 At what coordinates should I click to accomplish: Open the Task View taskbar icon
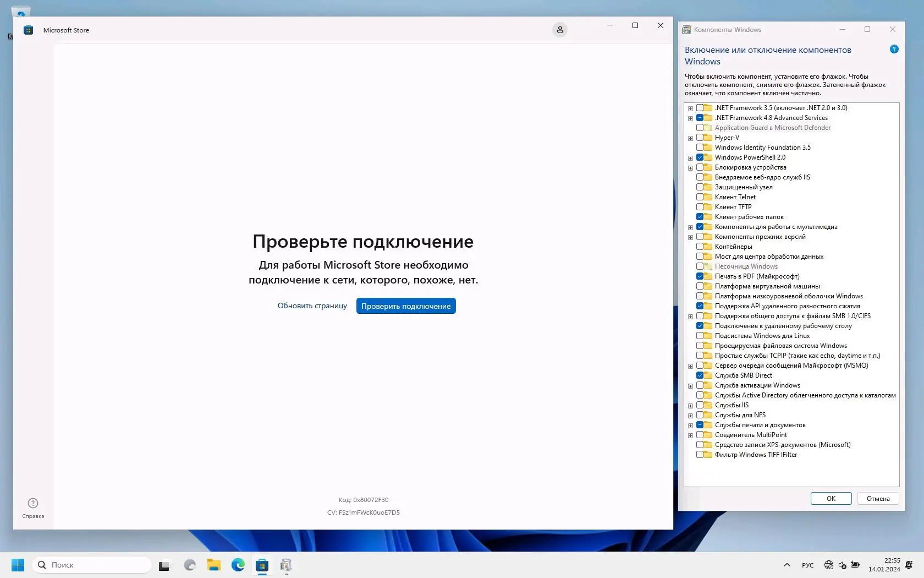(x=164, y=565)
